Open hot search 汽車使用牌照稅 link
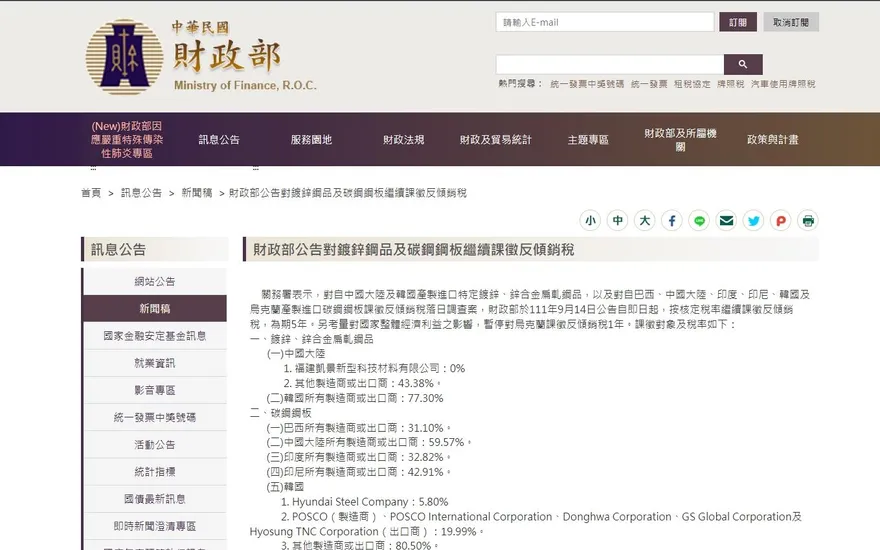This screenshot has height=550, width=880. tap(783, 84)
